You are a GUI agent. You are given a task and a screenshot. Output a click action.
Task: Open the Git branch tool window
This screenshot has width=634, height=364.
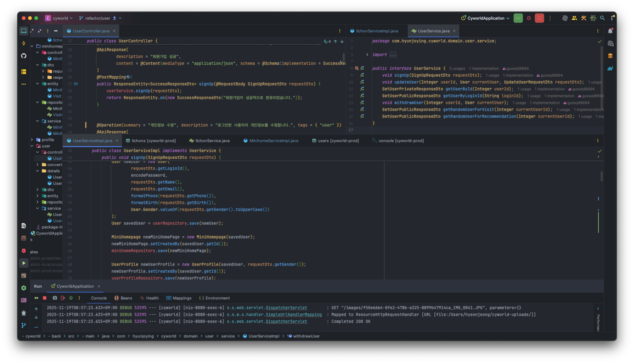(23, 325)
